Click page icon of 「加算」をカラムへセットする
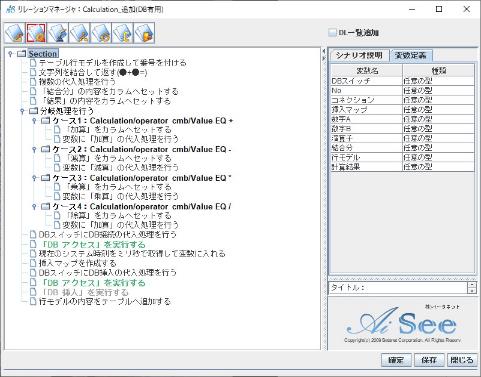 pos(57,130)
